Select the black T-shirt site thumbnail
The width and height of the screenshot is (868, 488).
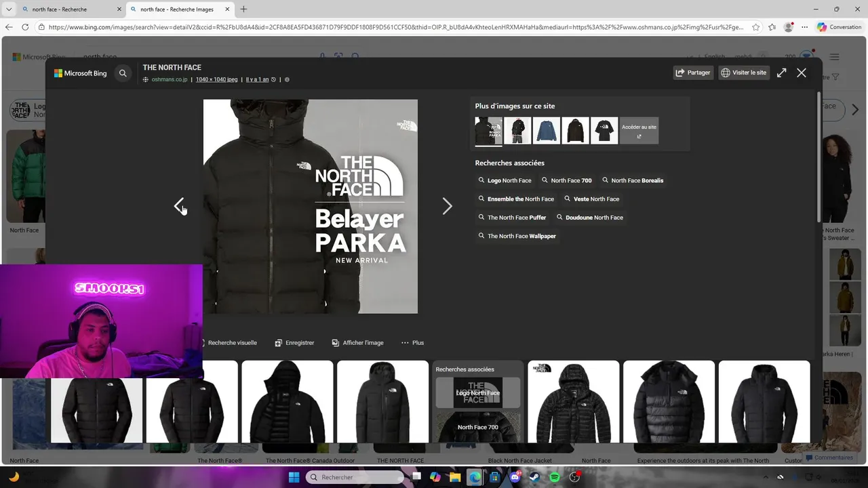coord(604,130)
